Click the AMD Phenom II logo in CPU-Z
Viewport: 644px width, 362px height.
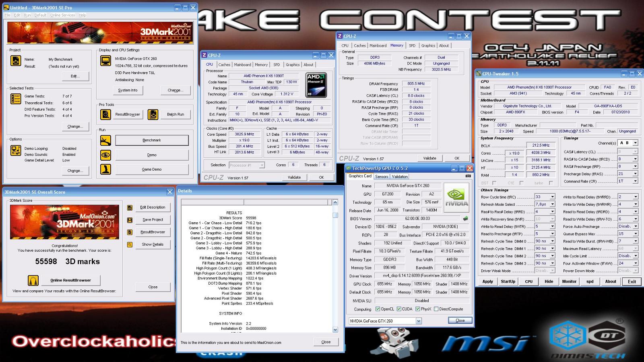point(316,85)
